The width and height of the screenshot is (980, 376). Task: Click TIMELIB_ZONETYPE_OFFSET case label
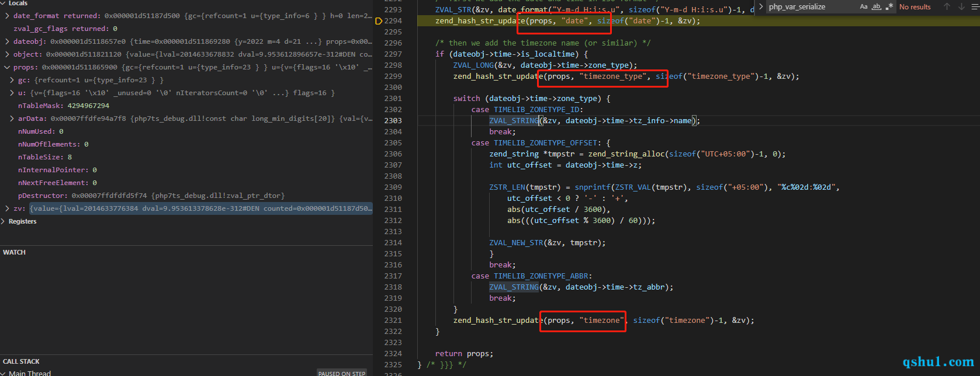pyautogui.click(x=545, y=143)
